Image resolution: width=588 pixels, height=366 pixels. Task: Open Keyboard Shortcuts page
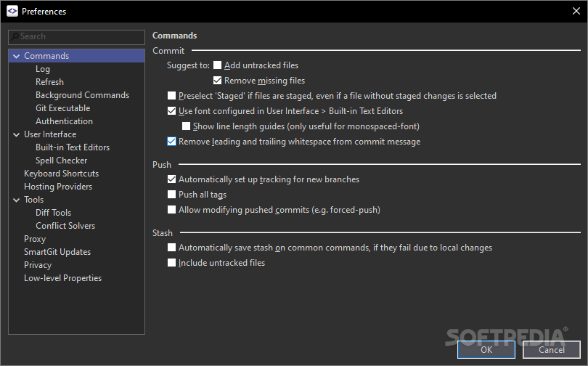click(x=62, y=174)
